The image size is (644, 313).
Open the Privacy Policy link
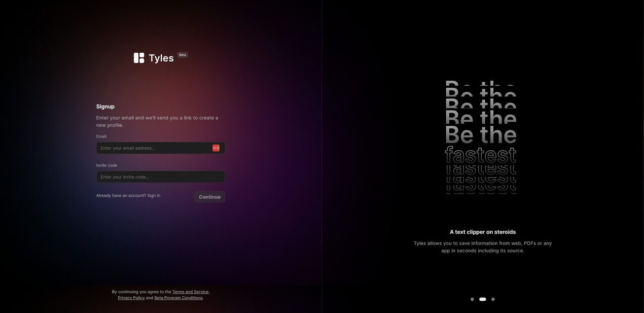tap(131, 298)
